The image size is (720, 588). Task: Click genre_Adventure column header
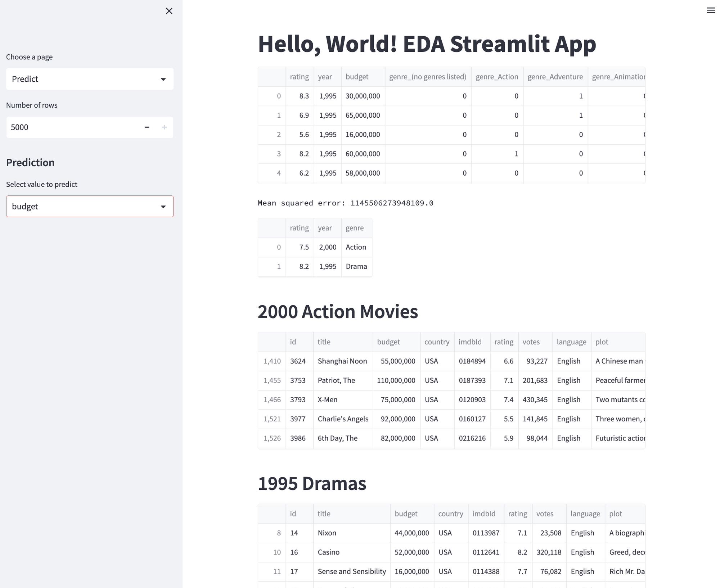point(555,77)
